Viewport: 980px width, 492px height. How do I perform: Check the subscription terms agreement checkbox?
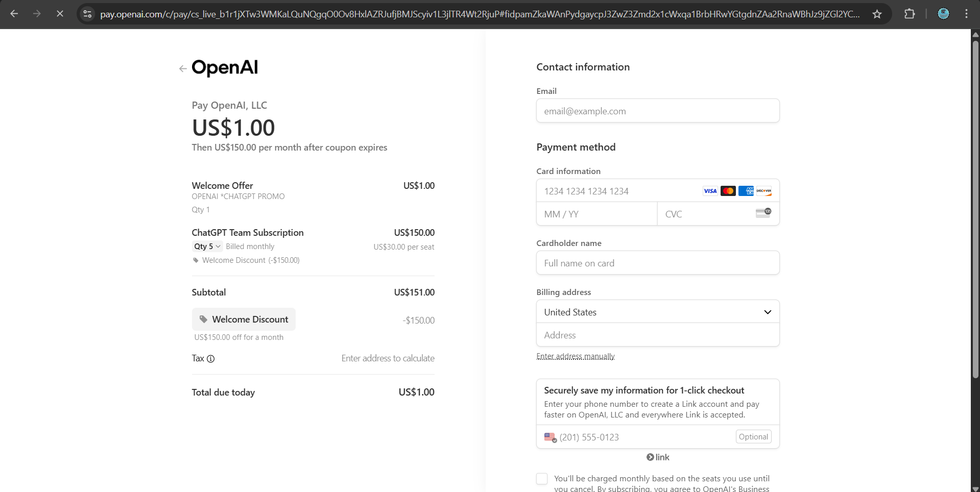point(542,479)
